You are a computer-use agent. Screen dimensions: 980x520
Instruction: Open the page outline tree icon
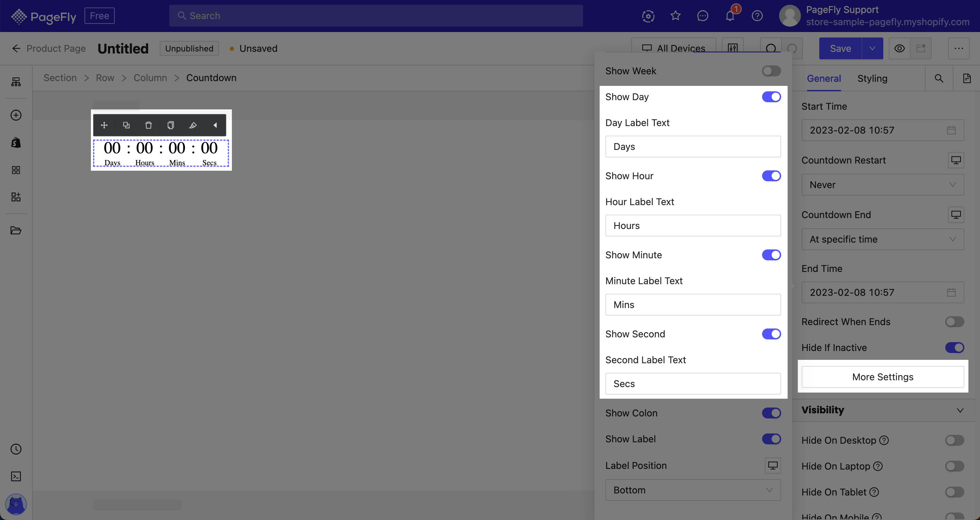tap(16, 81)
